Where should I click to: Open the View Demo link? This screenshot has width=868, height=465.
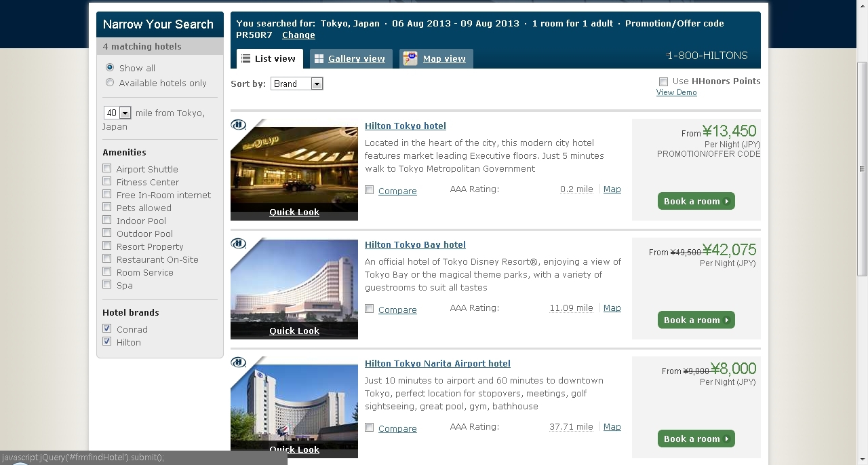pos(676,92)
